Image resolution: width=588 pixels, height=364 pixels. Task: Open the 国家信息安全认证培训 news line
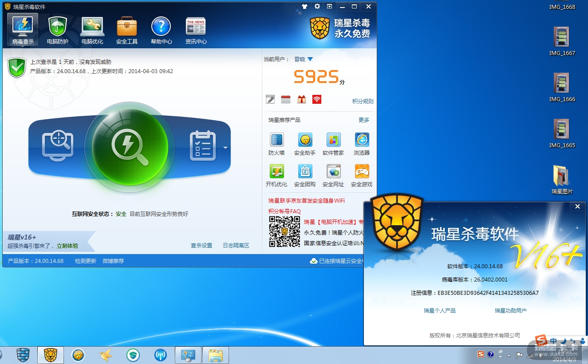[x=334, y=243]
